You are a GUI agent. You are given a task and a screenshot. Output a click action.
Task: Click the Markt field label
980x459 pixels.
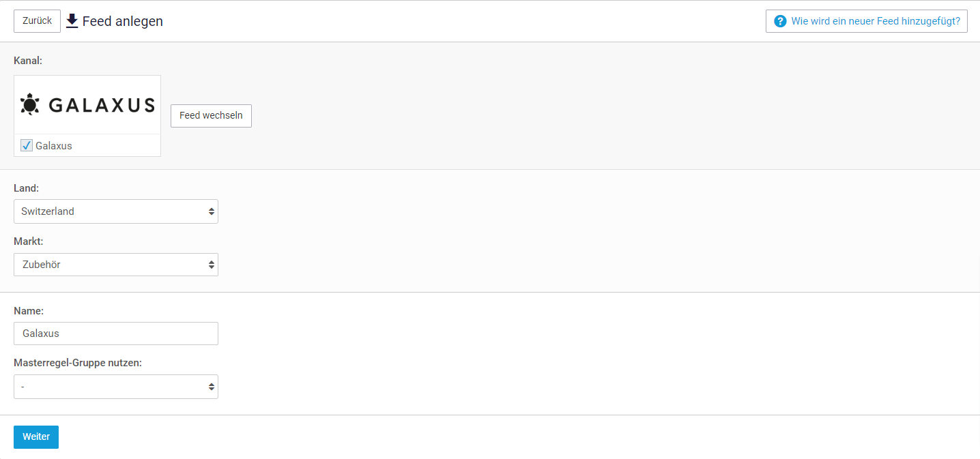[x=29, y=241]
